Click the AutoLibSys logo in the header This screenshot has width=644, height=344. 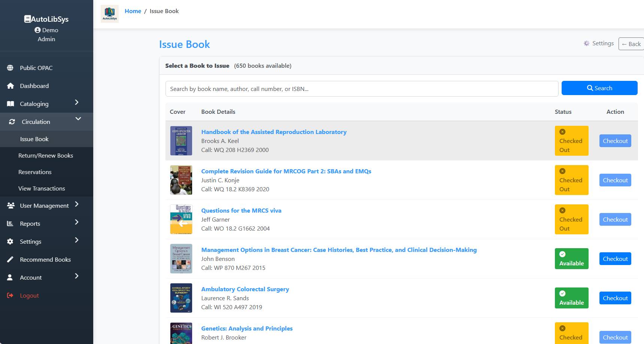110,14
